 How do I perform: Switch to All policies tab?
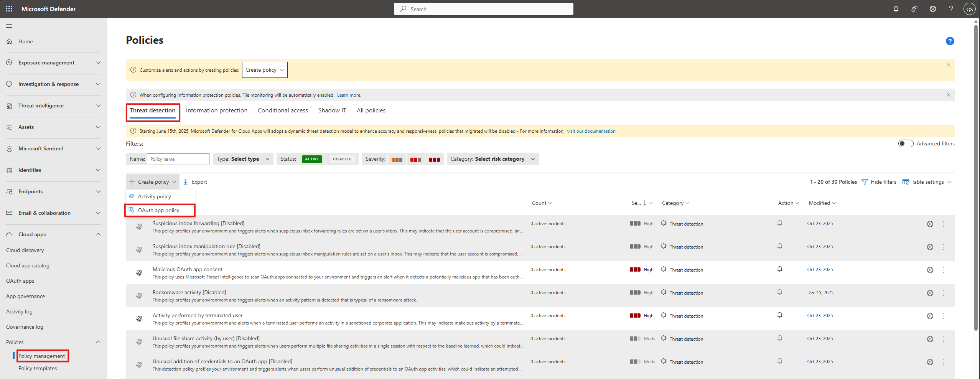coord(371,110)
